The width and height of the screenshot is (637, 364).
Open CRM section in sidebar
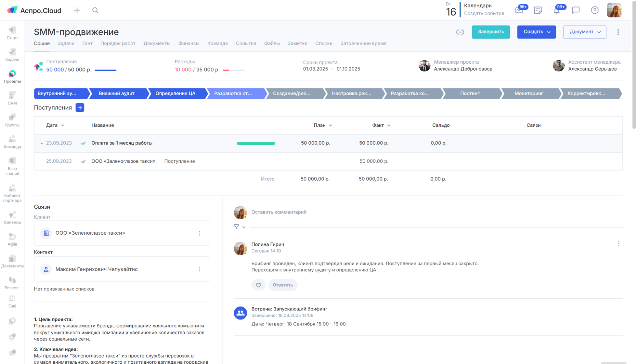click(12, 98)
